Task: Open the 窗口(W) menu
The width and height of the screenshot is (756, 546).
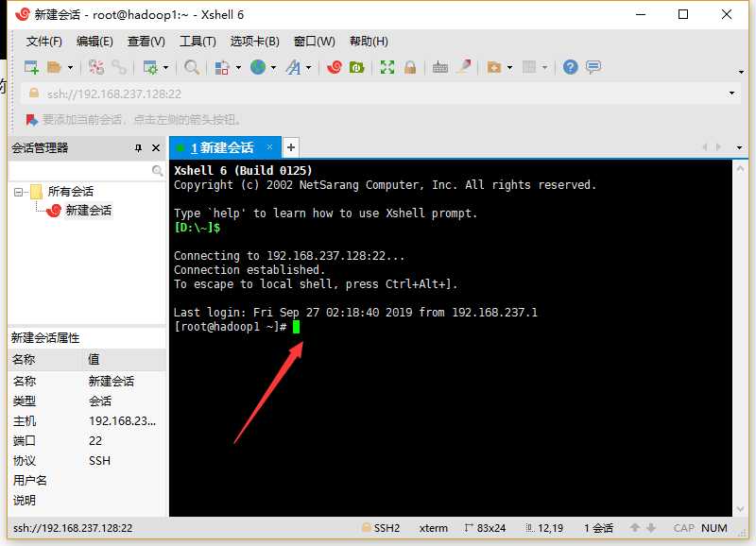Action: point(315,42)
